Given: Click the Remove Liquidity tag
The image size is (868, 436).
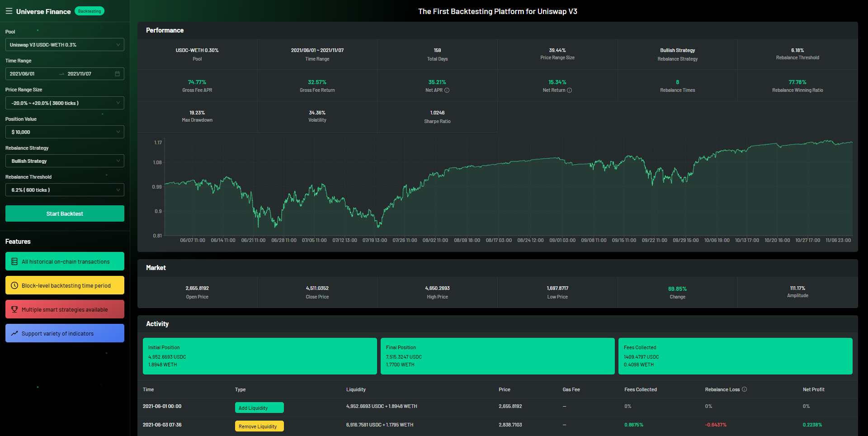Looking at the screenshot, I should [x=259, y=426].
